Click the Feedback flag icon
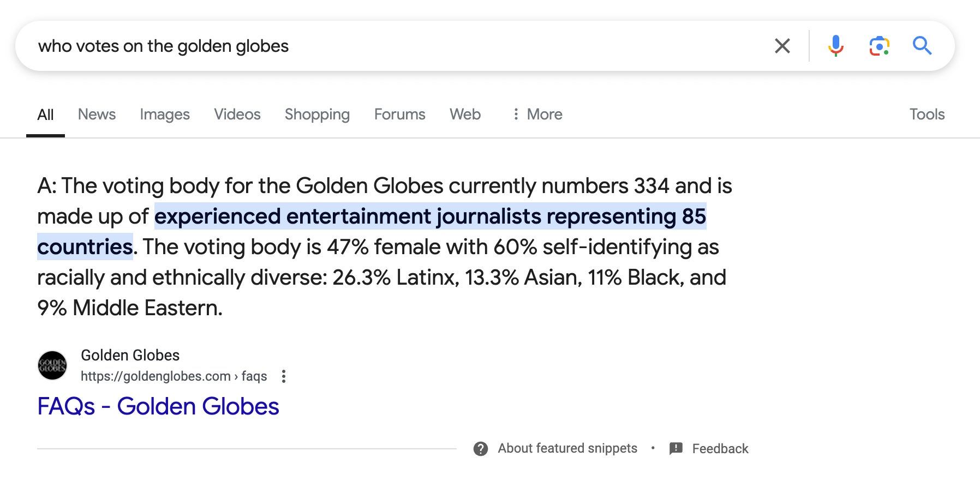Viewport: 980px width, 481px height. (x=676, y=449)
